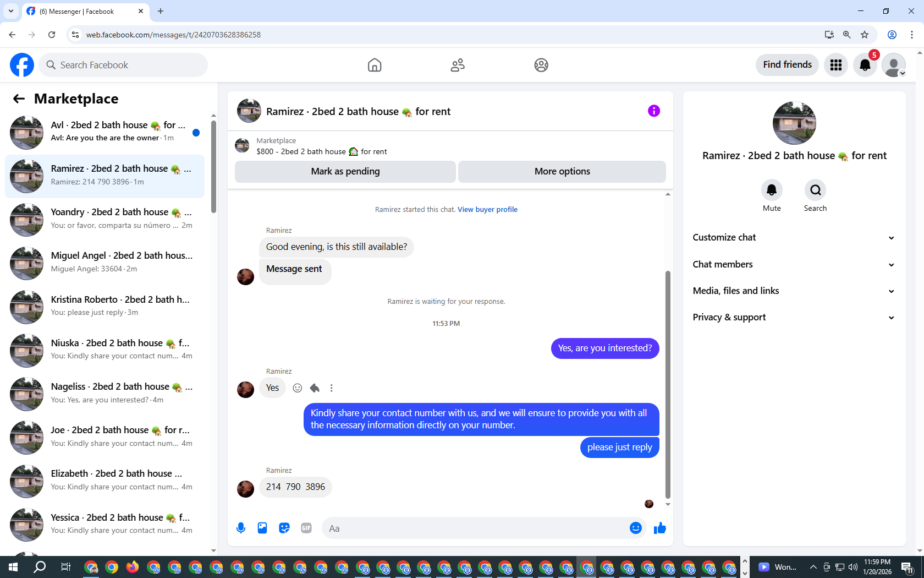The height and width of the screenshot is (578, 924).
Task: Open the Groups icon in top navigation
Action: click(x=541, y=65)
